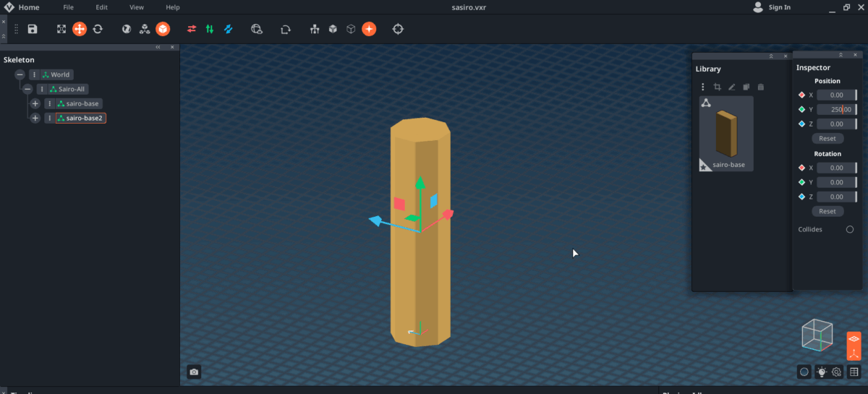Image resolution: width=868 pixels, height=394 pixels.
Task: Reset the Position values
Action: (827, 138)
